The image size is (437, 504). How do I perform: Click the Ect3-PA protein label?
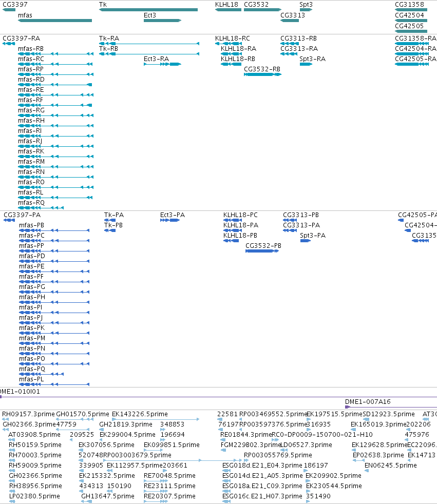tap(173, 215)
